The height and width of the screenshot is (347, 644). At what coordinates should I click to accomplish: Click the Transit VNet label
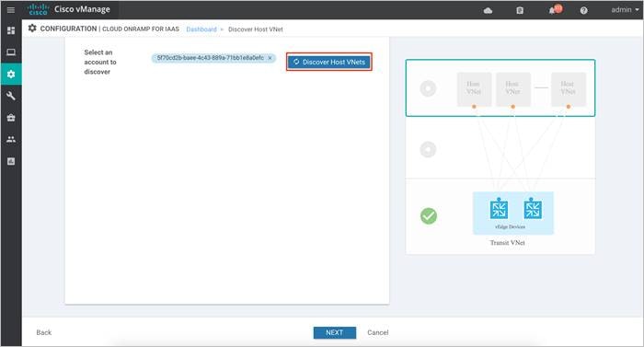507,243
